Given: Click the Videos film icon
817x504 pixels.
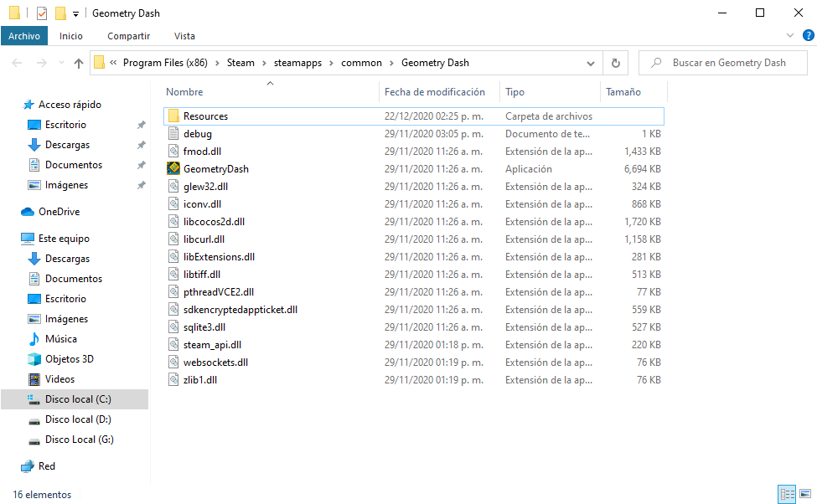Looking at the screenshot, I should click(x=34, y=379).
